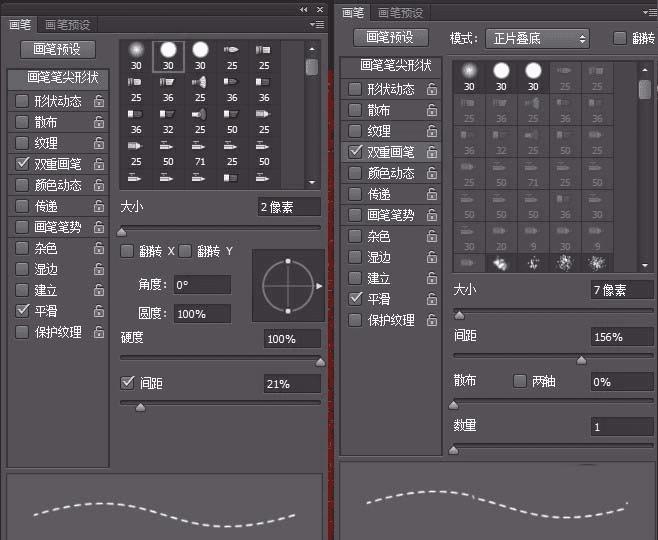
Task: Uncheck 双重画笔 in left panel
Action: coord(22,164)
